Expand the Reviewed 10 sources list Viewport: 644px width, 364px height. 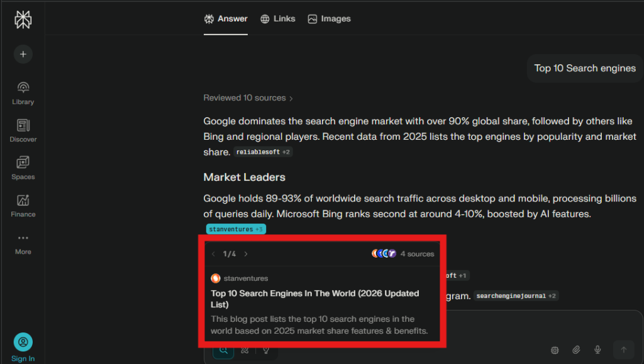(248, 98)
